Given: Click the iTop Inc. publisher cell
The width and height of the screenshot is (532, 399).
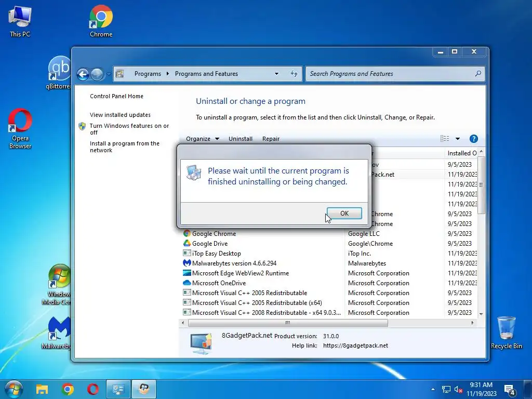Looking at the screenshot, I should pyautogui.click(x=360, y=253).
